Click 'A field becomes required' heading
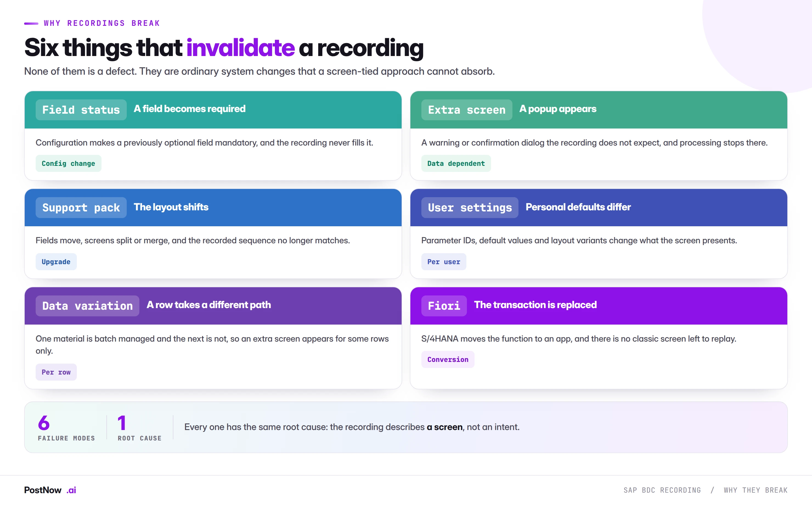 coord(190,109)
